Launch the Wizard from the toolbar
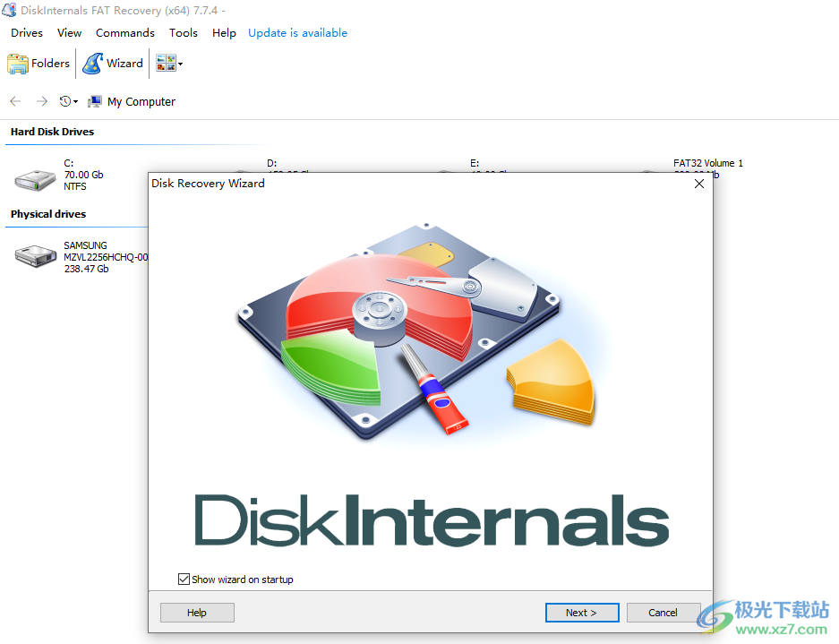The width and height of the screenshot is (839, 644). click(x=113, y=64)
